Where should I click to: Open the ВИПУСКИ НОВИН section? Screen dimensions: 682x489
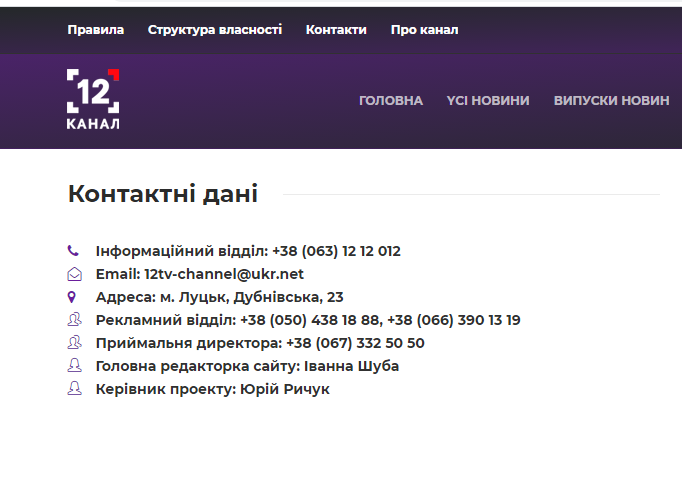[611, 101]
